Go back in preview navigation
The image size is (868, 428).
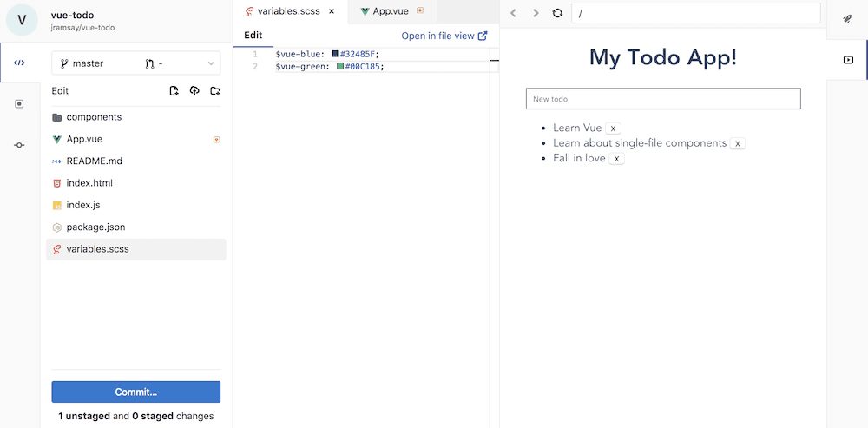[x=513, y=13]
